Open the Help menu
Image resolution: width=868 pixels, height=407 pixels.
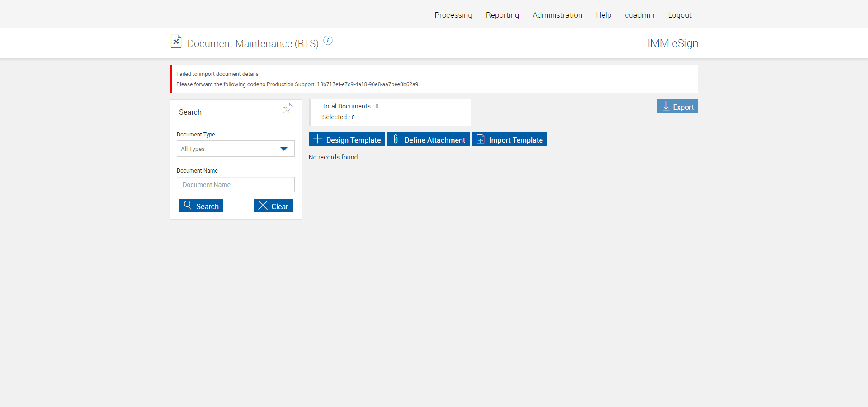point(604,15)
